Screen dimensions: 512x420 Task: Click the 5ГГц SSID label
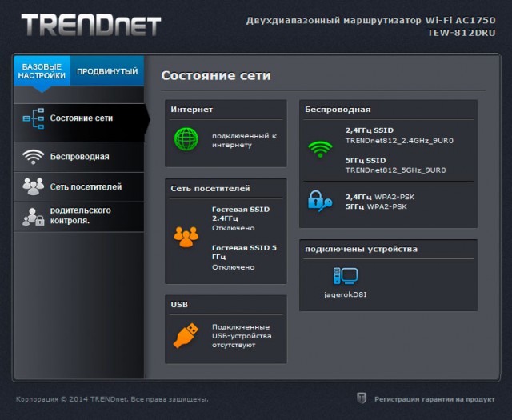pos(366,160)
